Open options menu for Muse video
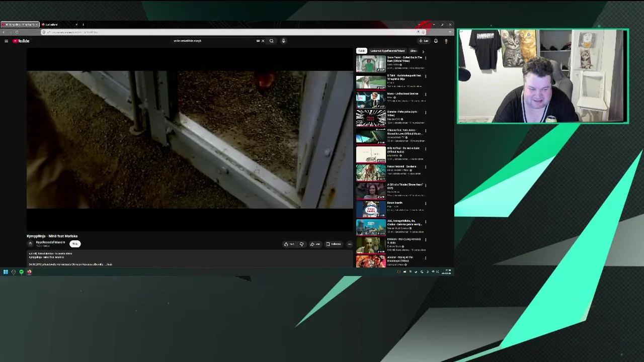The height and width of the screenshot is (362, 644). (x=426, y=94)
